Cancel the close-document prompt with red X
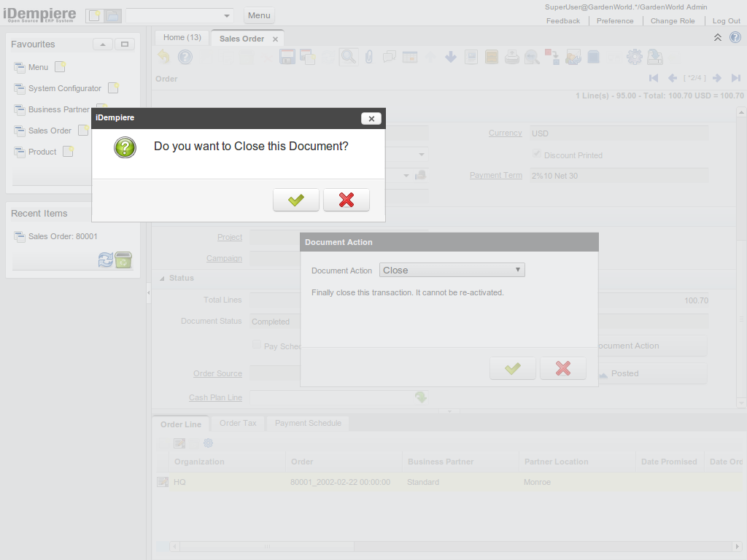747x560 pixels. click(346, 200)
